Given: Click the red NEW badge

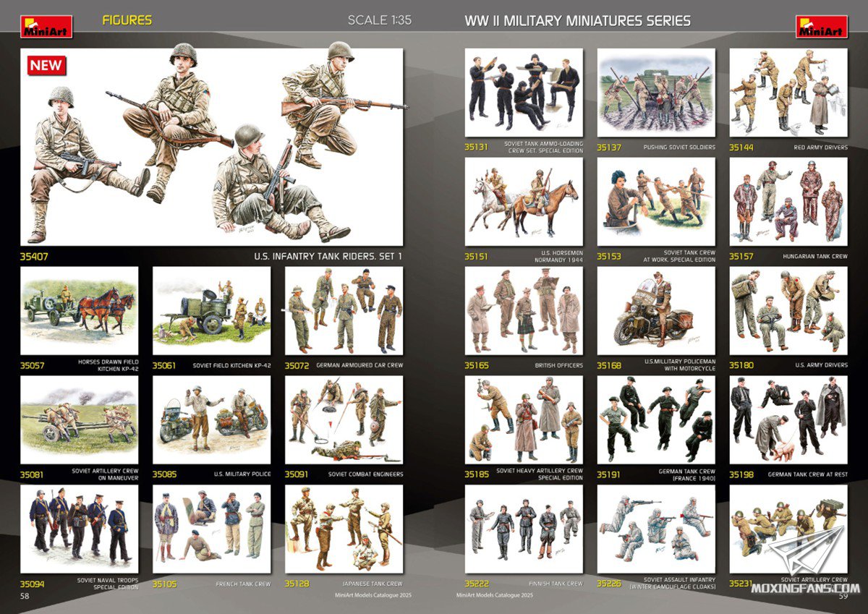Looking at the screenshot, I should 47,66.
